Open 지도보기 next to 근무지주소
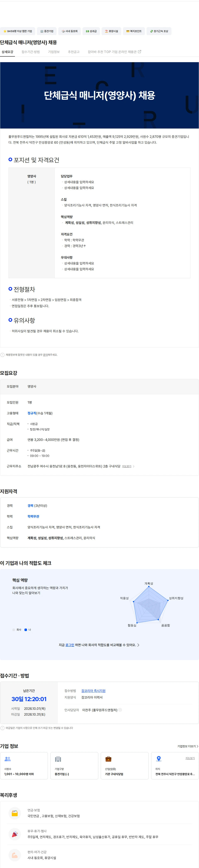 tap(127, 466)
